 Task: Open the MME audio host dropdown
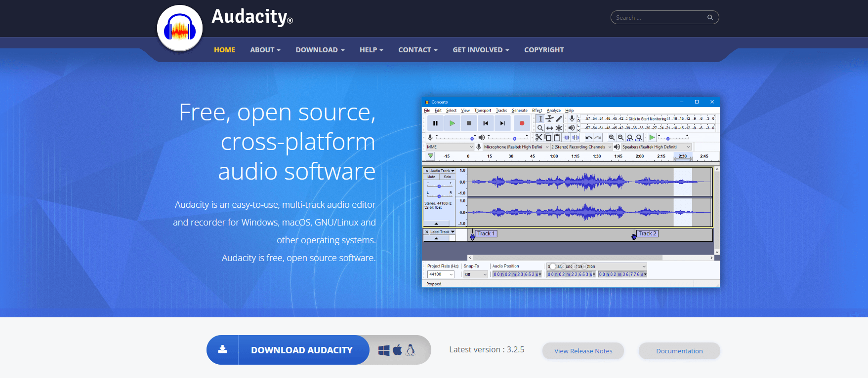(x=450, y=147)
